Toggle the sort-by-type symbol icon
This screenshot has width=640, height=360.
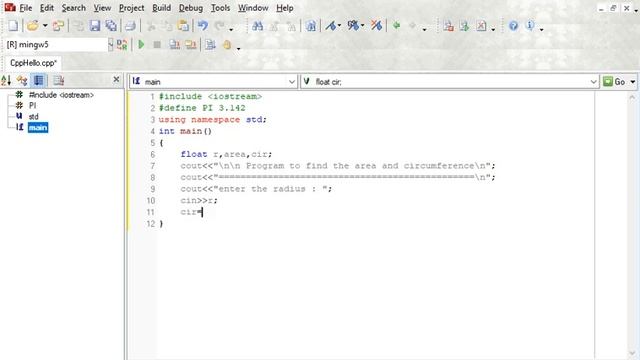click(x=22, y=80)
